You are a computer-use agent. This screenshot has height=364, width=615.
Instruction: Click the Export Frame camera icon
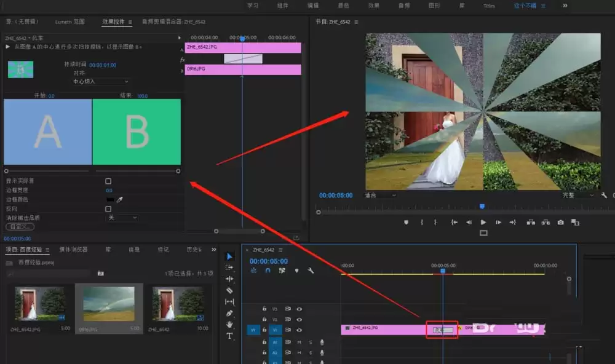point(560,222)
